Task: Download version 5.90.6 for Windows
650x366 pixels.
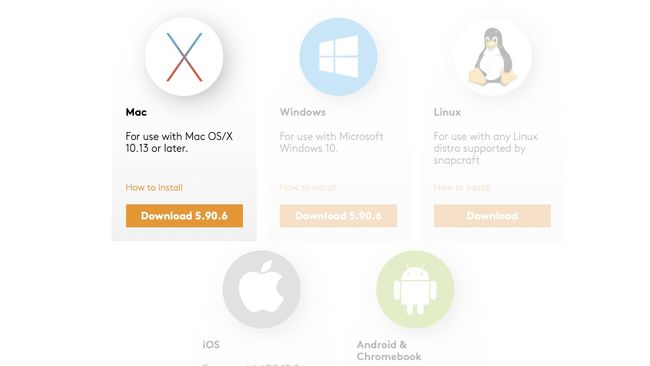Action: point(338,216)
